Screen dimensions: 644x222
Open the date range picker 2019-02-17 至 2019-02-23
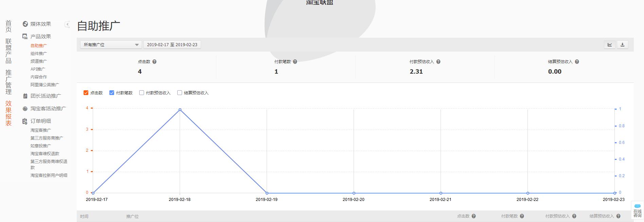(172, 45)
